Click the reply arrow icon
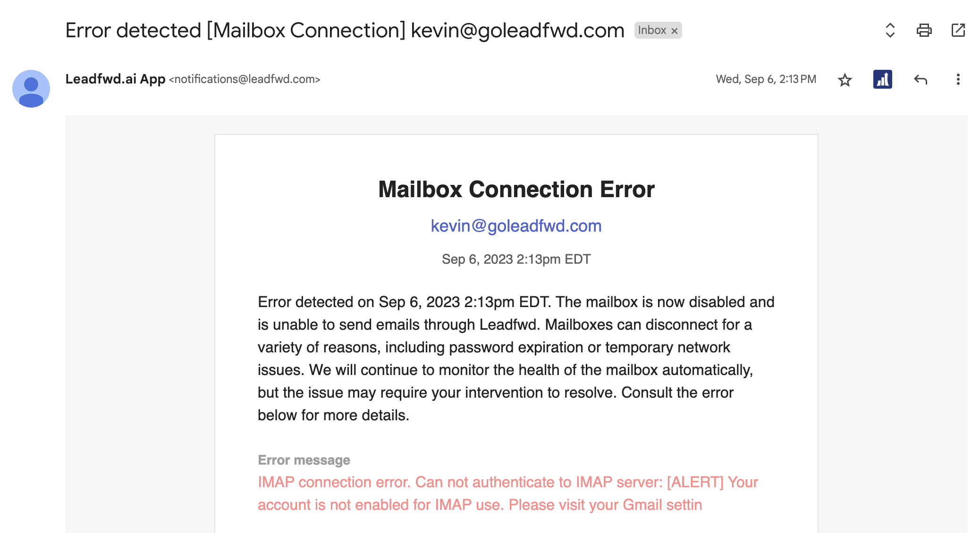The height and width of the screenshot is (533, 980). click(920, 80)
